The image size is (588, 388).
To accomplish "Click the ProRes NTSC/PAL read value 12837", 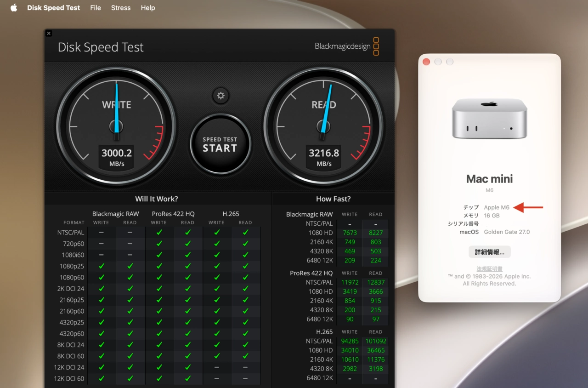I will [x=375, y=282].
